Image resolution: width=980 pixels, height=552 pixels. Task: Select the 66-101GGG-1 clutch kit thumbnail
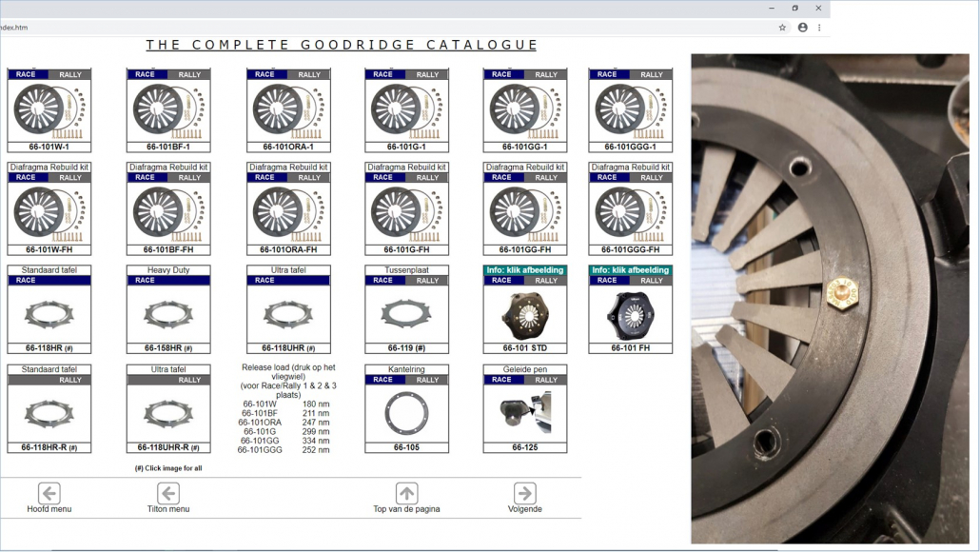(x=630, y=110)
